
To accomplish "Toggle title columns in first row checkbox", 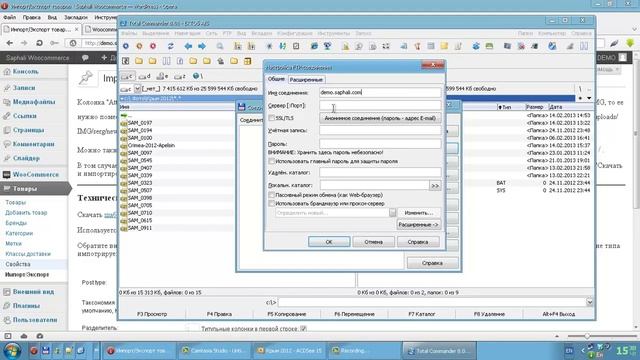I will coord(303,329).
